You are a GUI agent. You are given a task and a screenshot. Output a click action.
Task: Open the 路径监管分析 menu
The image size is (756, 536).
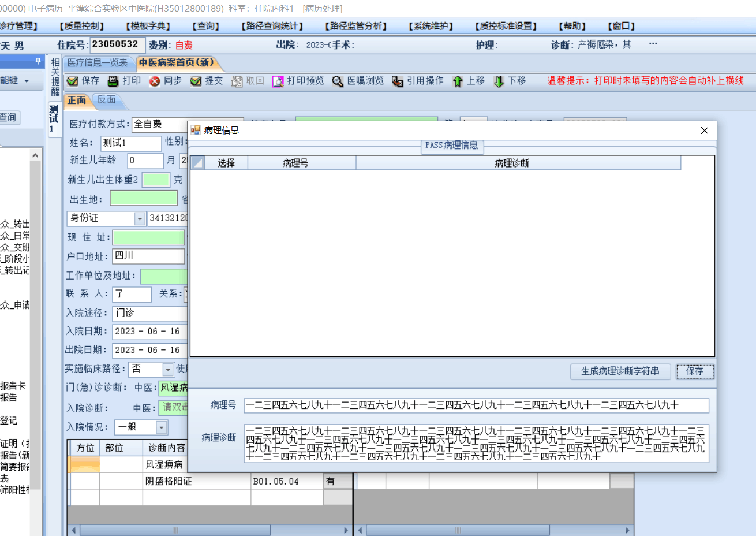pos(356,26)
